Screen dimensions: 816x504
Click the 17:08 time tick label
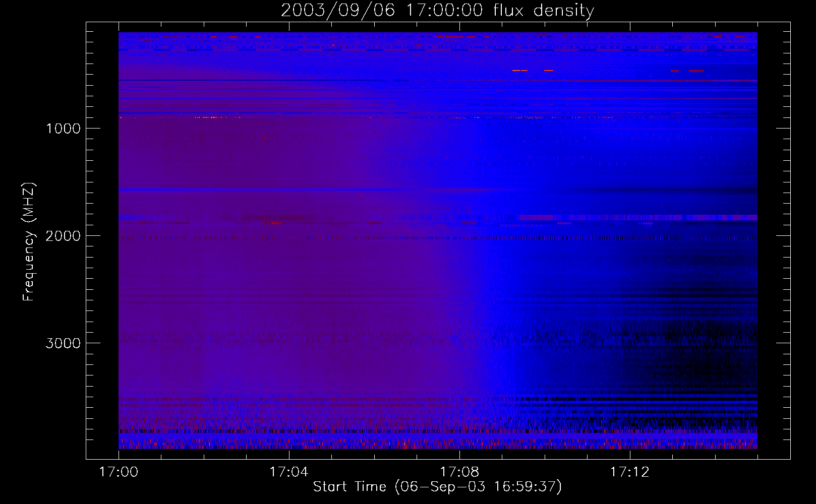pyautogui.click(x=459, y=472)
